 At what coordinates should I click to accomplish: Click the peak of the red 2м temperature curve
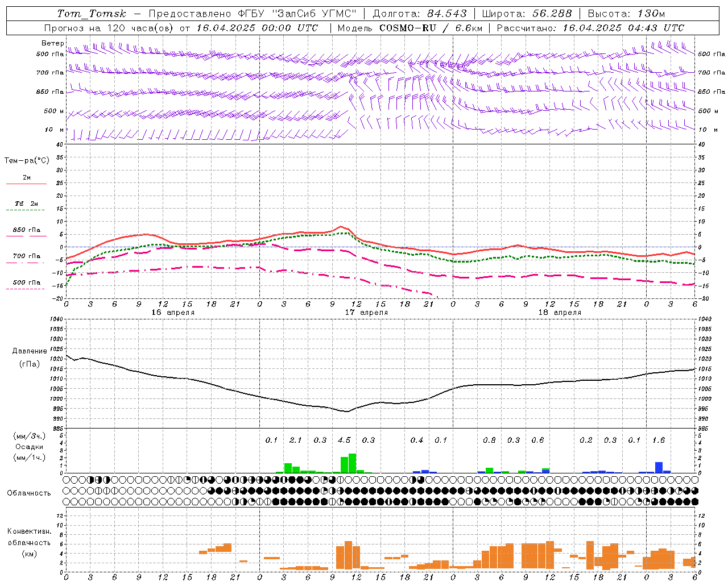(x=340, y=226)
